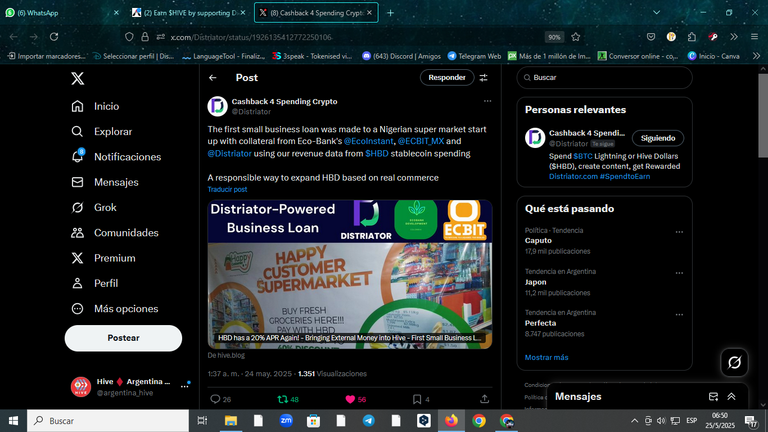
Task: Open Firefox hamburger menu
Action: coord(754,37)
